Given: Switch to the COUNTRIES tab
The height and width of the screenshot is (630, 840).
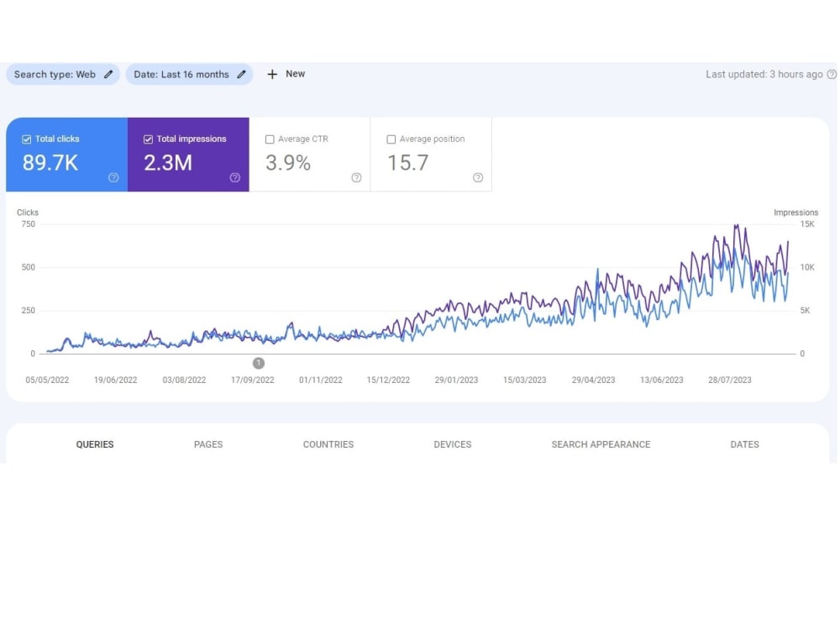Looking at the screenshot, I should coord(328,444).
